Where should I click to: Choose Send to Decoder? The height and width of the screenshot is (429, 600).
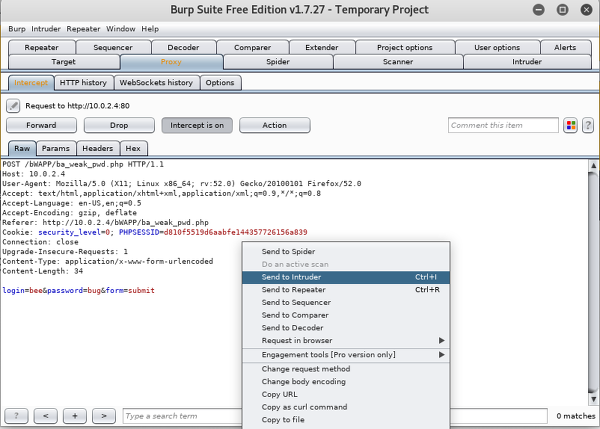pos(346,328)
